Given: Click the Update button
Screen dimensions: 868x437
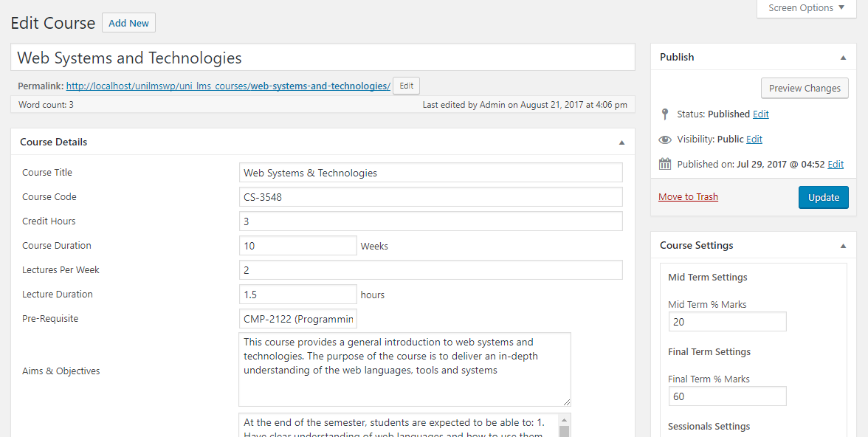Looking at the screenshot, I should pyautogui.click(x=823, y=197).
